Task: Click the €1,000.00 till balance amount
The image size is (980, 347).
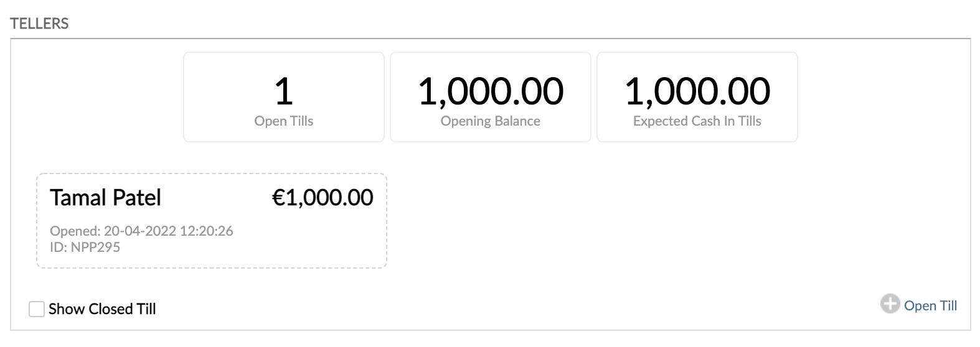Action: [x=323, y=198]
